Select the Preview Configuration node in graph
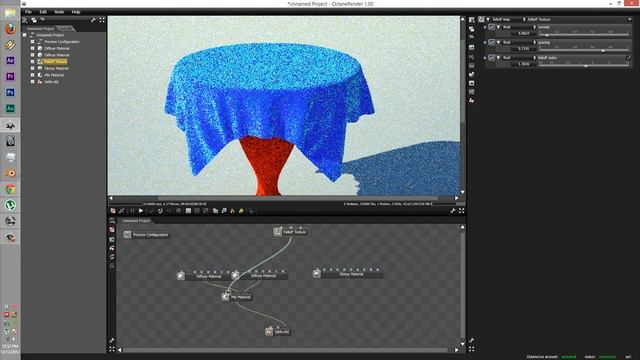Viewport: 640px width, 360px height. pyautogui.click(x=147, y=235)
